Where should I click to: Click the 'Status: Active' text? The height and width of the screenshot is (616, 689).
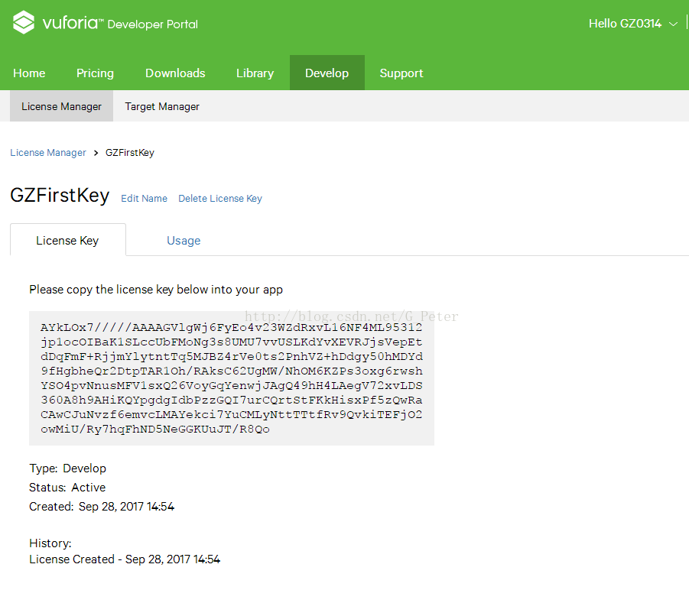67,488
